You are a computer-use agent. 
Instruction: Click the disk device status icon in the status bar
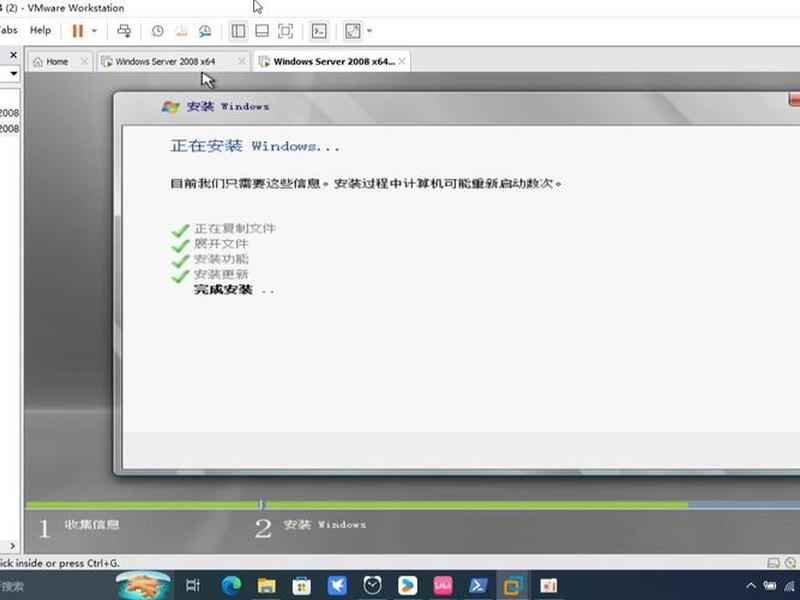(773, 563)
